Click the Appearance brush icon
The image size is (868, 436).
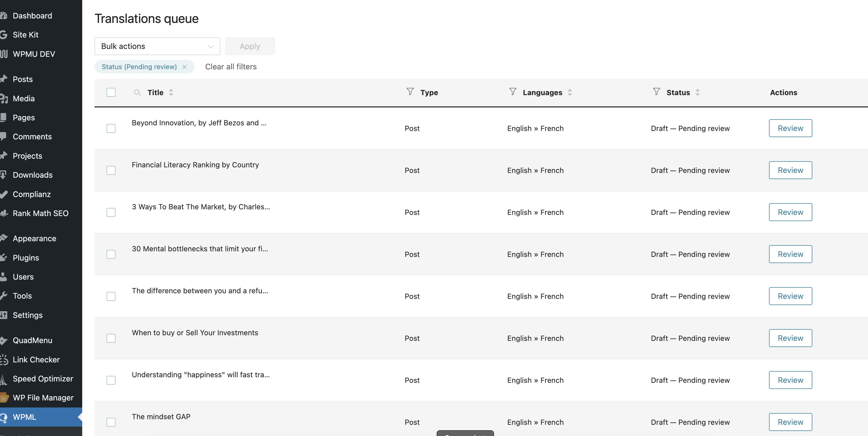3,238
